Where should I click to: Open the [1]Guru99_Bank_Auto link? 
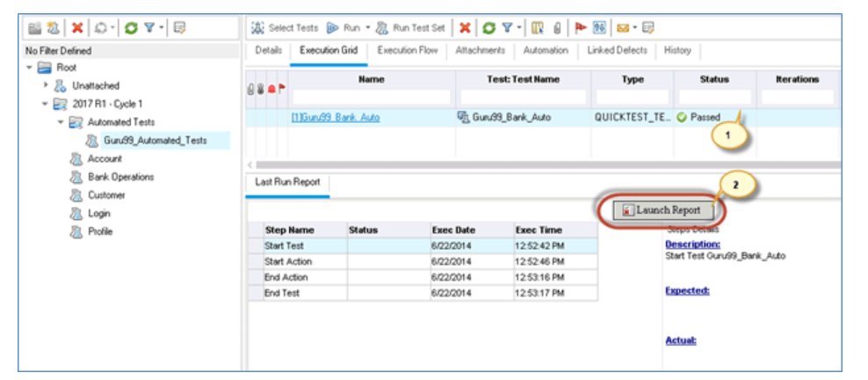(x=336, y=118)
